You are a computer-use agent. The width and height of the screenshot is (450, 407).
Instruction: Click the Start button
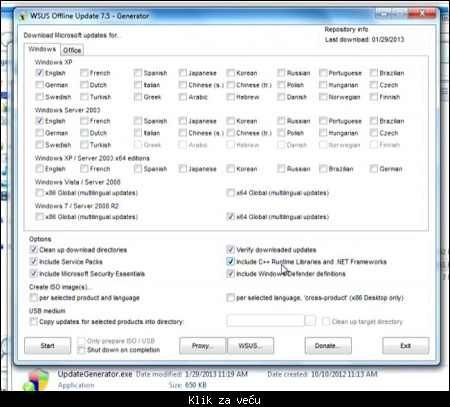[48, 346]
